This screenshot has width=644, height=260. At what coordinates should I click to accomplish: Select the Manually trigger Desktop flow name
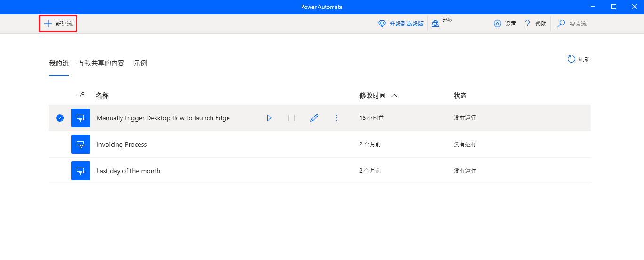[x=163, y=118]
